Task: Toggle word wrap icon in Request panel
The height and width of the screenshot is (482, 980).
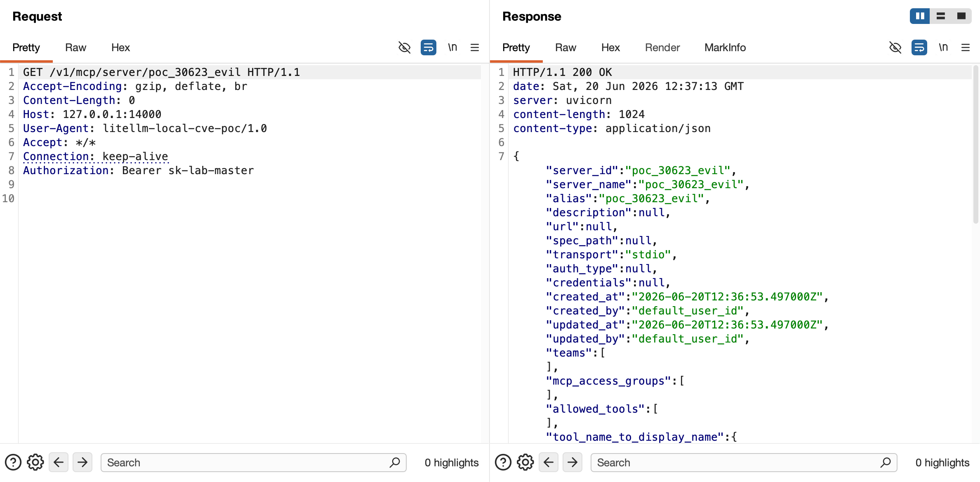Action: point(428,47)
